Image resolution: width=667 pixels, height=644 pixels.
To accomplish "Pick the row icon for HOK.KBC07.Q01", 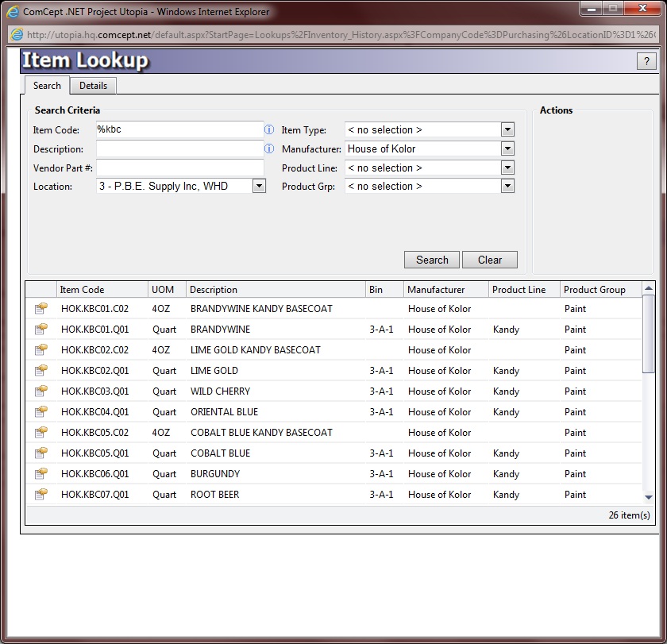I will 40,495.
